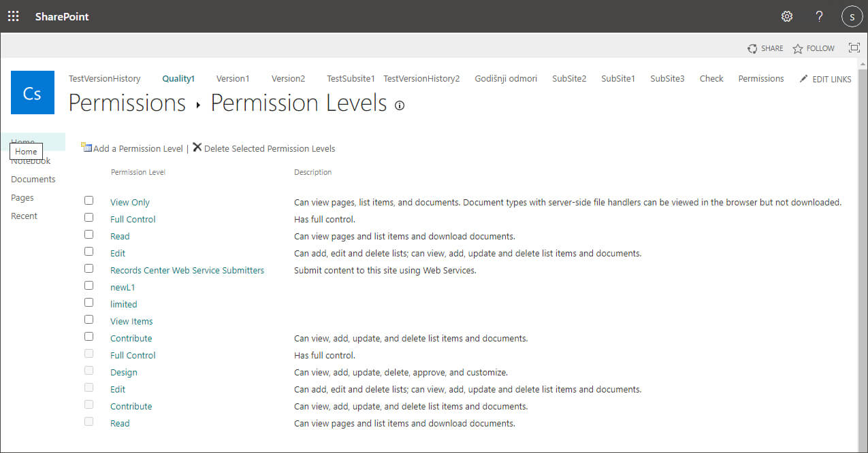Open the View Items permission level
868x453 pixels.
click(x=131, y=321)
